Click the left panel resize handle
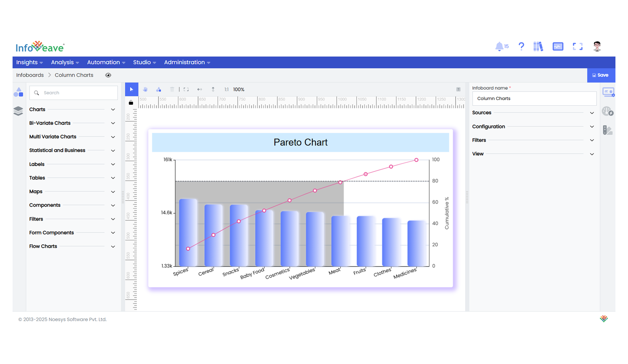This screenshot has height=364, width=628. tap(123, 197)
